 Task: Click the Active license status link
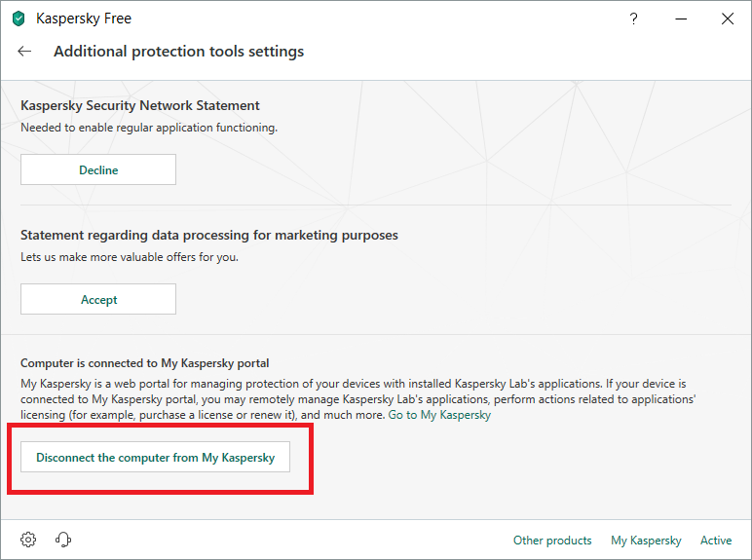point(716,541)
